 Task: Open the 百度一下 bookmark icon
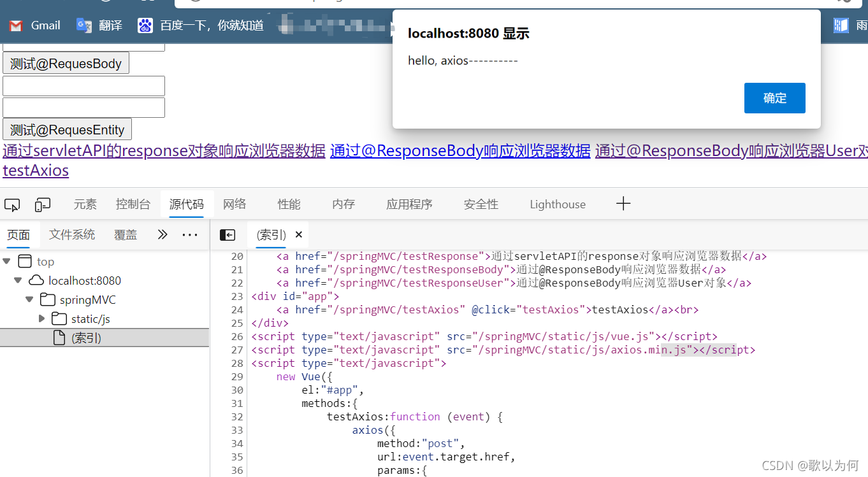145,25
